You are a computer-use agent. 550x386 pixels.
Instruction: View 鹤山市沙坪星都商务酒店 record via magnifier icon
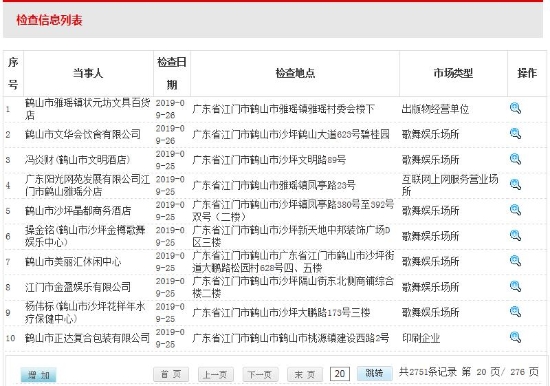(515, 210)
